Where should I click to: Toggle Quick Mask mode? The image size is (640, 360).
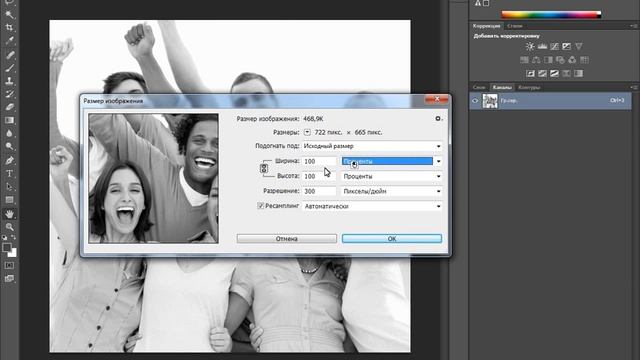pyautogui.click(x=9, y=265)
